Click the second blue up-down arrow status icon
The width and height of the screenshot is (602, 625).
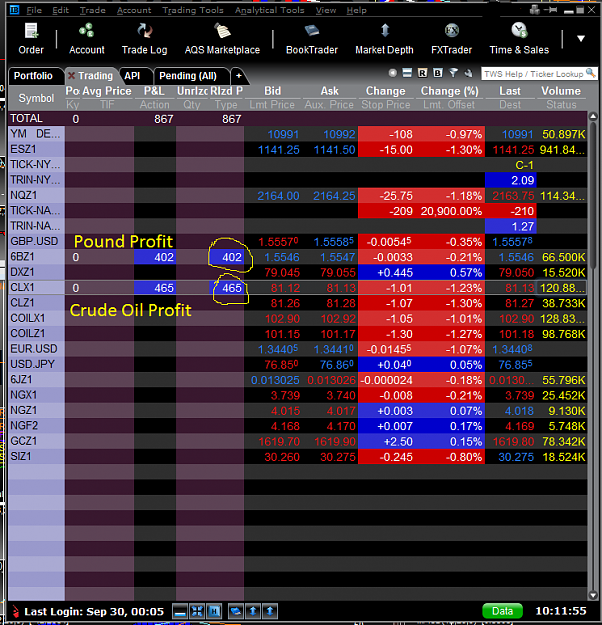point(270,611)
